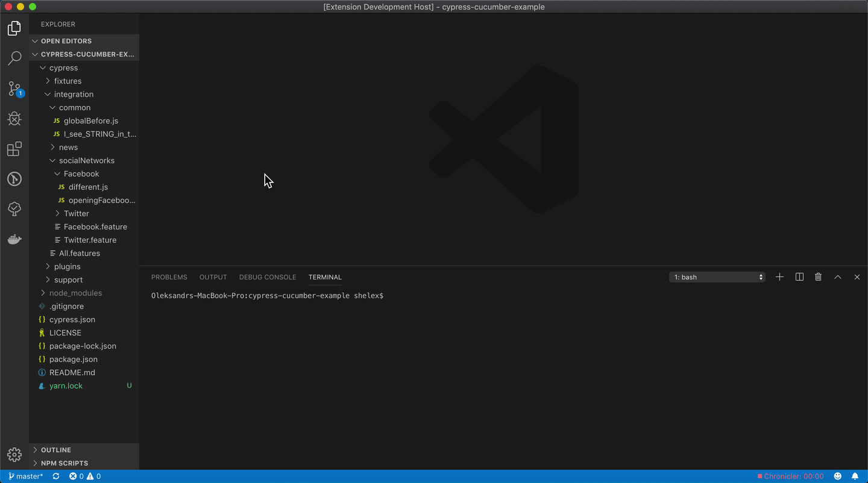Viewport: 868px width, 483px height.
Task: Open the Debug view bug icon
Action: 14,119
